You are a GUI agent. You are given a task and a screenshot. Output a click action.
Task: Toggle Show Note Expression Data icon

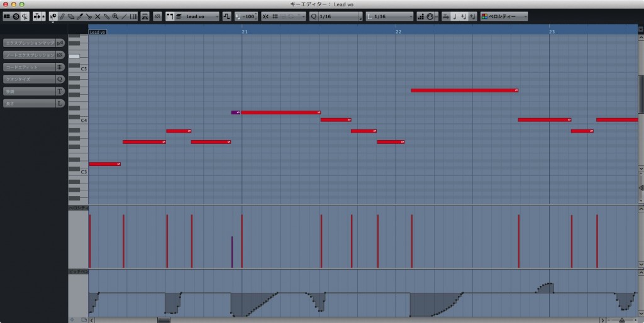157,16
